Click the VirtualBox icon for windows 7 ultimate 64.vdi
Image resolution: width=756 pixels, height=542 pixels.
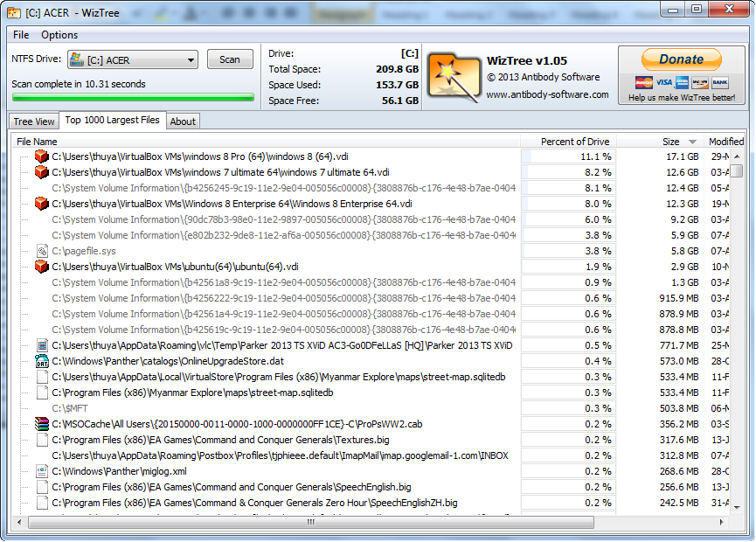(41, 172)
